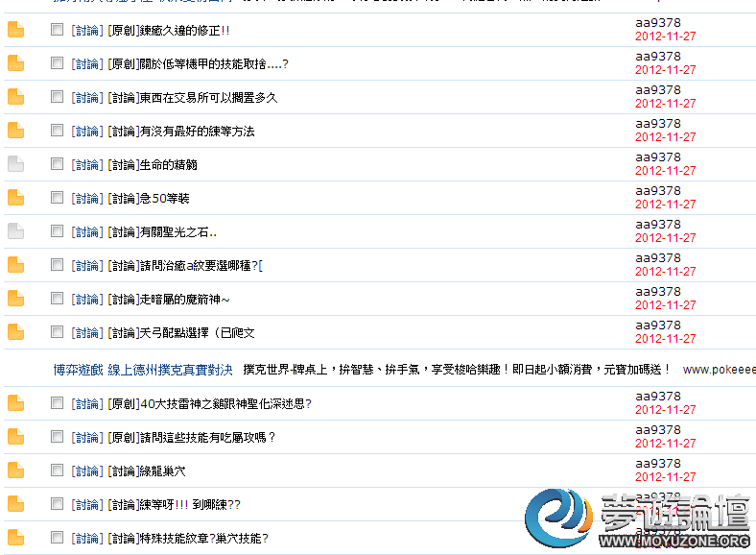Open thread 天弓配點選擇（已爬文
Screen dimensions: 756x555
[x=181, y=333]
